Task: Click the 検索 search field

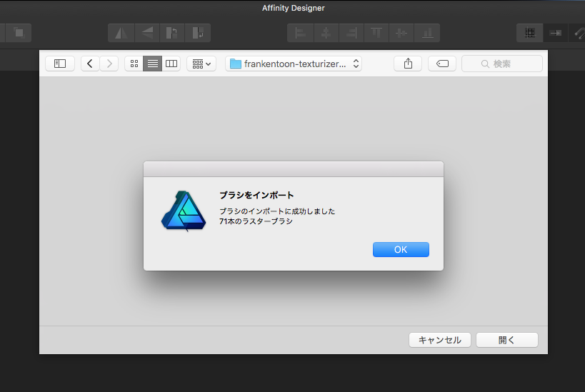Action: (502, 64)
